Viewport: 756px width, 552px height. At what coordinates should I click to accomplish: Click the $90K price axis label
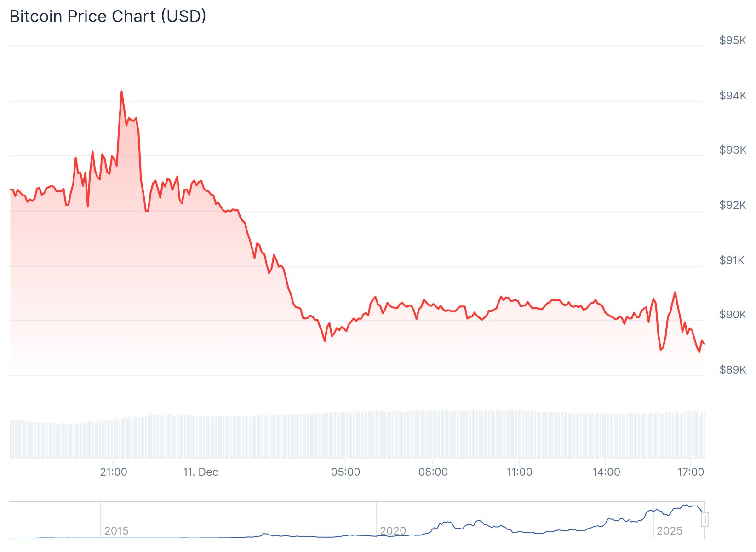pos(733,315)
